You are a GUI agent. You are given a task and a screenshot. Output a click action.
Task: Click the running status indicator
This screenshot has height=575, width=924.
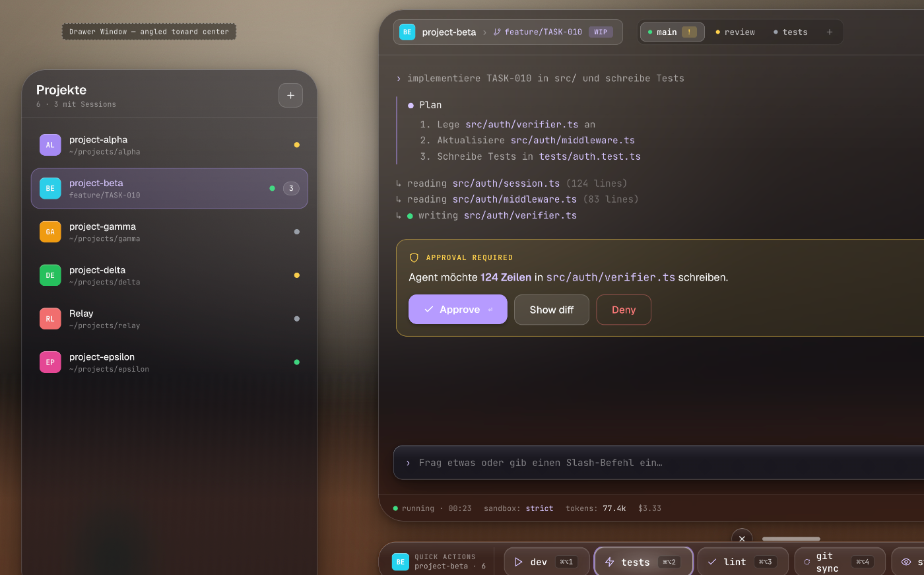pos(432,508)
